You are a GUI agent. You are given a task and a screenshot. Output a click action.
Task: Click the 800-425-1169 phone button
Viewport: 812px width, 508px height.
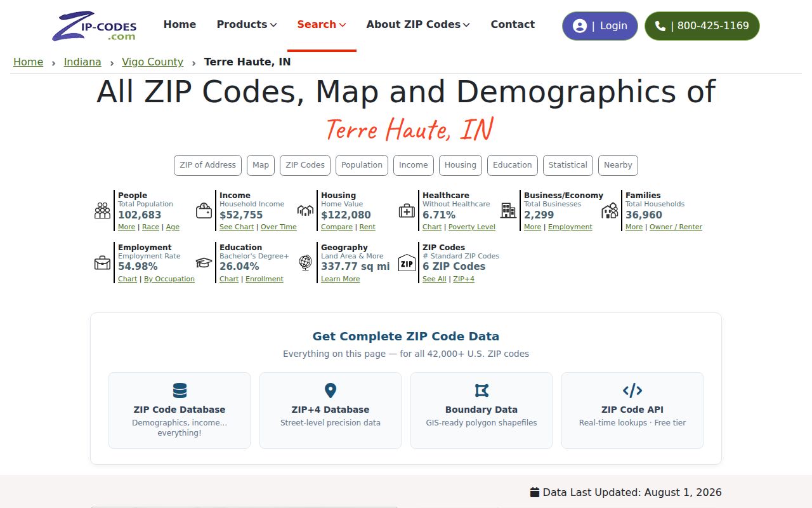(x=702, y=26)
